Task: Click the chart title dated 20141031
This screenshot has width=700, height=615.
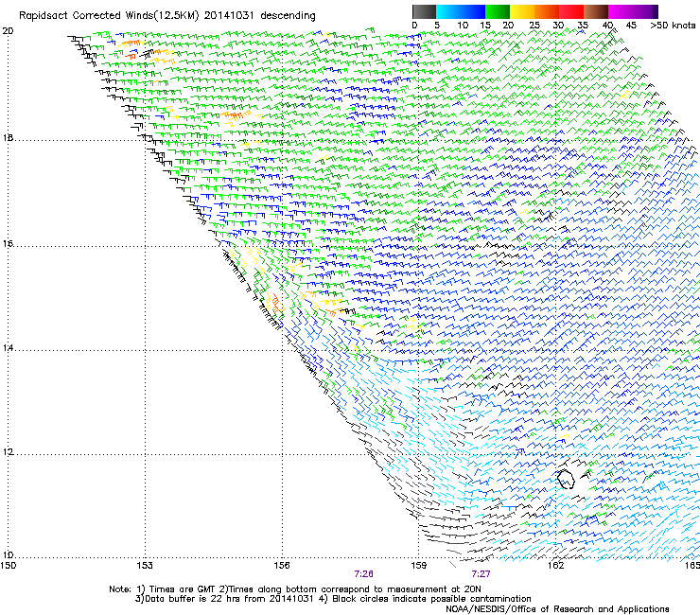Action: point(167,16)
